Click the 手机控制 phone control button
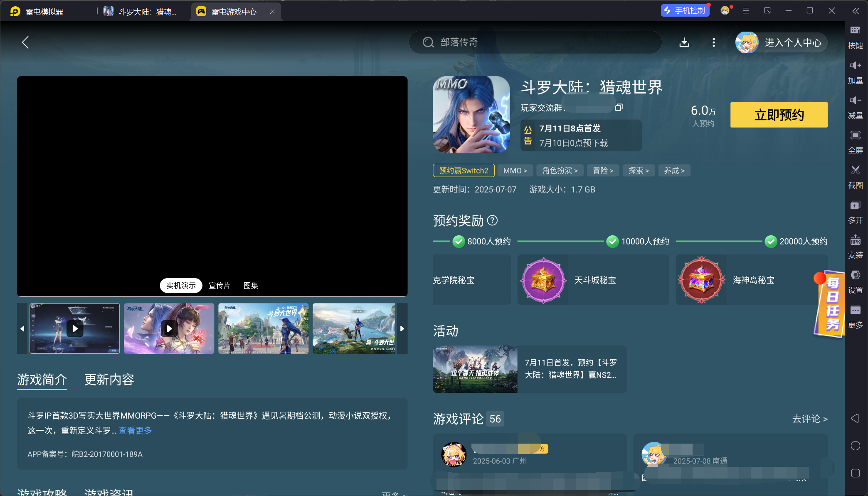 click(685, 11)
